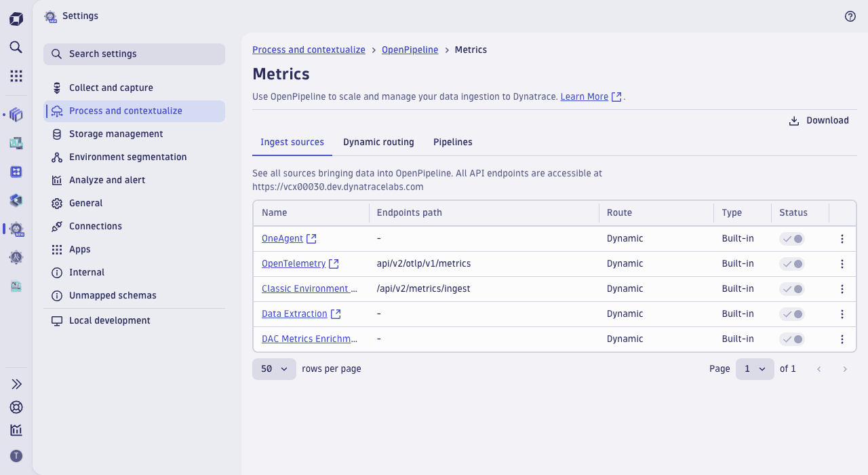The width and height of the screenshot is (868, 475).
Task: Go to OpenPipeline breadcrumb link
Action: point(410,50)
